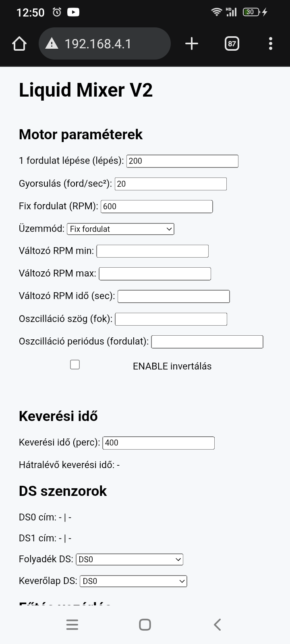Click the Változó RPM min field
This screenshot has height=644, width=290.
coord(153,251)
